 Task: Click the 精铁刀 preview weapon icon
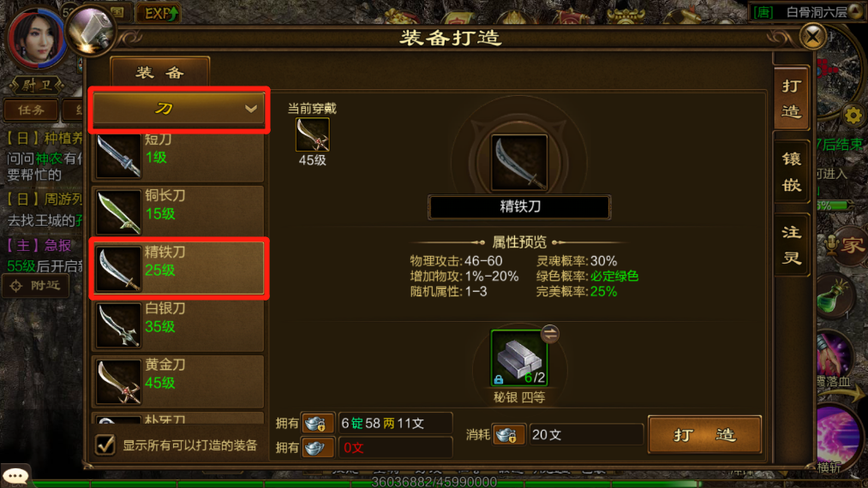click(519, 163)
